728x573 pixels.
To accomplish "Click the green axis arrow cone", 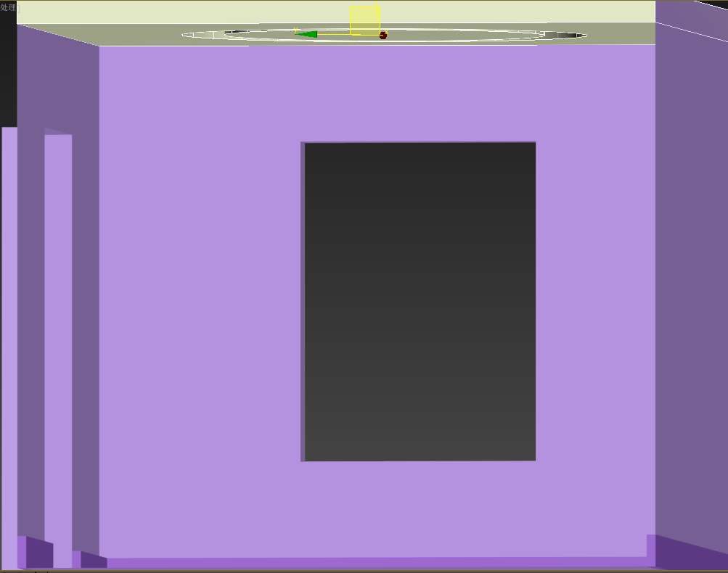I will click(308, 34).
